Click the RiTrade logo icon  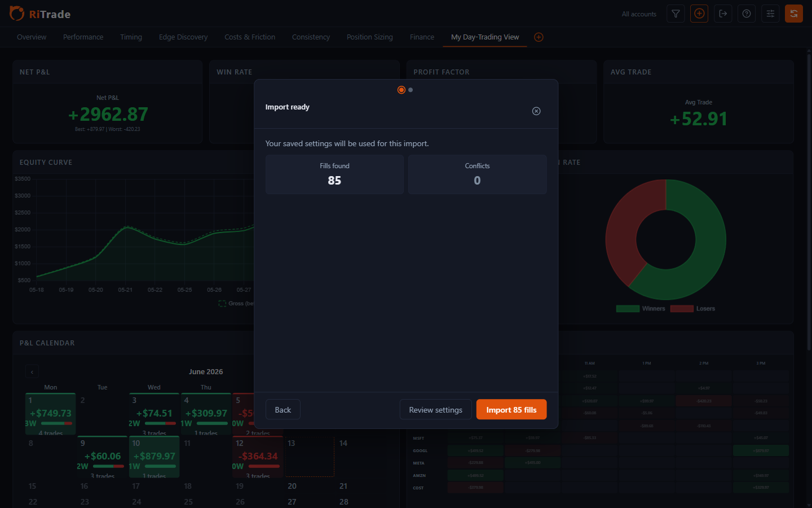(x=17, y=13)
